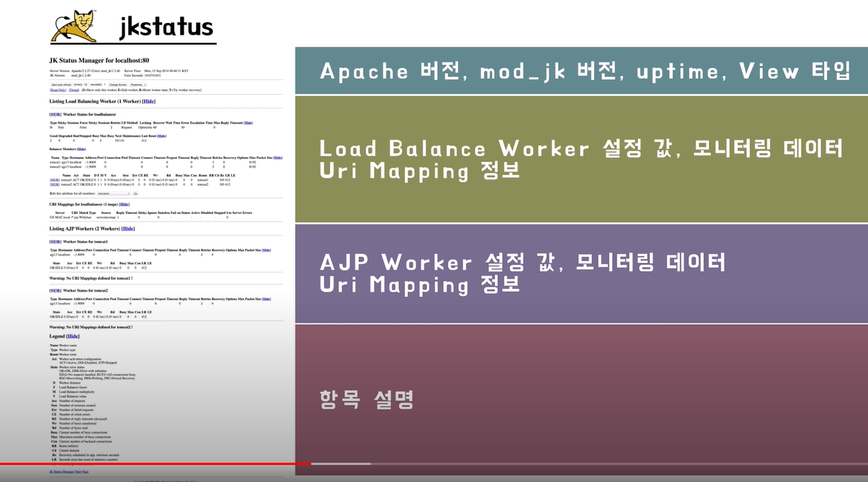Click the video progress bar
The width and height of the screenshot is (868, 482).
(434, 463)
